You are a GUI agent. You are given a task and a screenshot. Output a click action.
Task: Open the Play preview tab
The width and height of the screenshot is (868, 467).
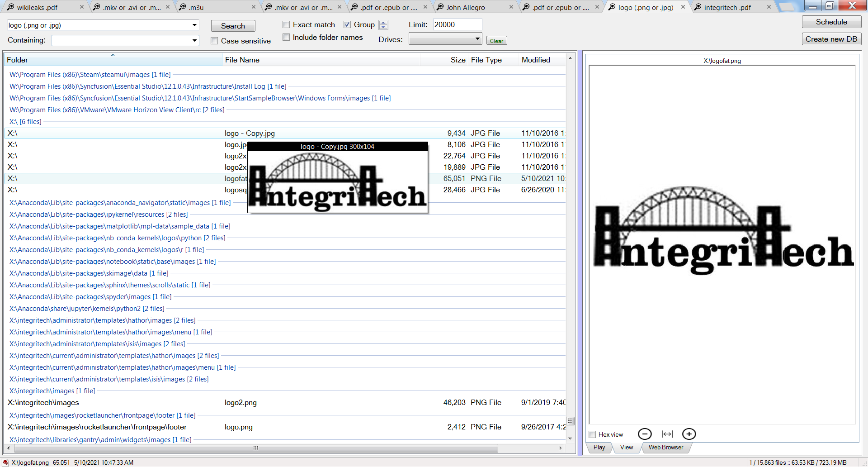[x=599, y=447]
